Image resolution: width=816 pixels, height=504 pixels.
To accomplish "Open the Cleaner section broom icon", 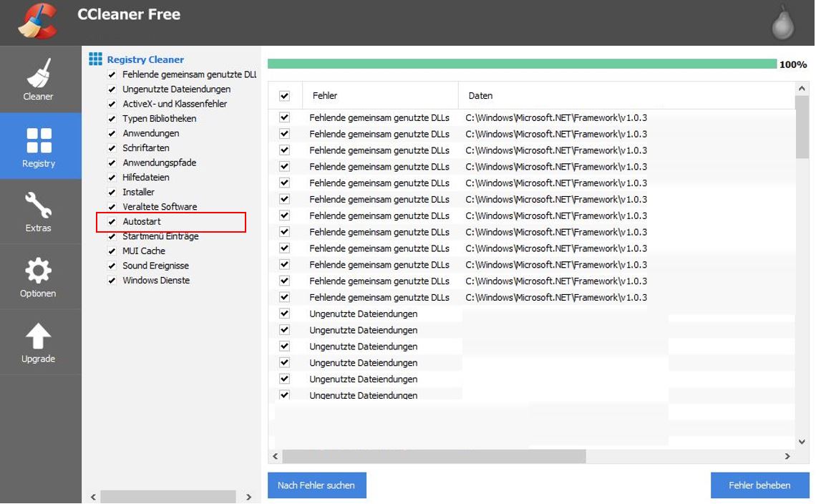I will (39, 74).
